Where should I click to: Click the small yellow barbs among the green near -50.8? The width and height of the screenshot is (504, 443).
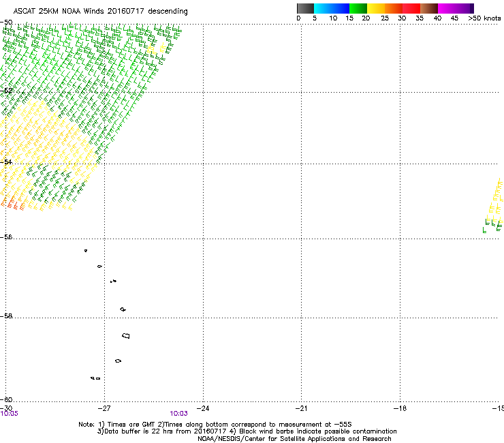[x=157, y=49]
